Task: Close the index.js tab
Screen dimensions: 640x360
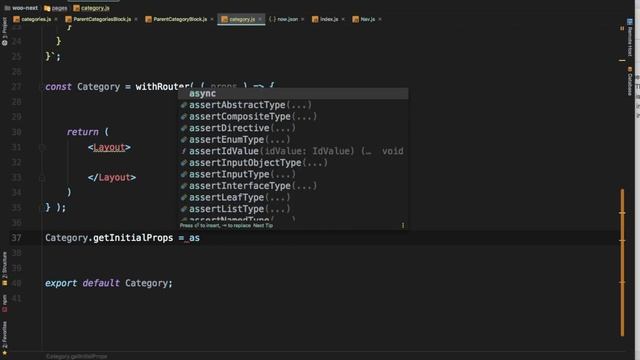Action: tap(343, 19)
